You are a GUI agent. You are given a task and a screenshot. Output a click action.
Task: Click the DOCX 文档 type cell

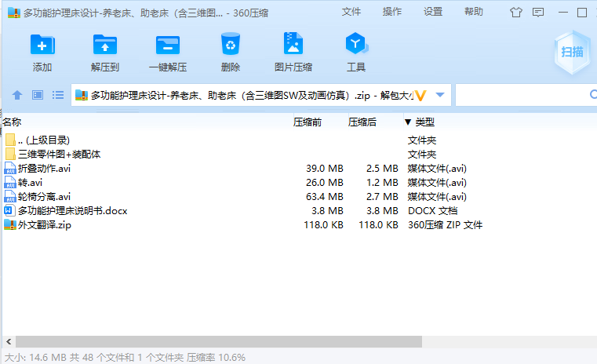[x=433, y=210]
